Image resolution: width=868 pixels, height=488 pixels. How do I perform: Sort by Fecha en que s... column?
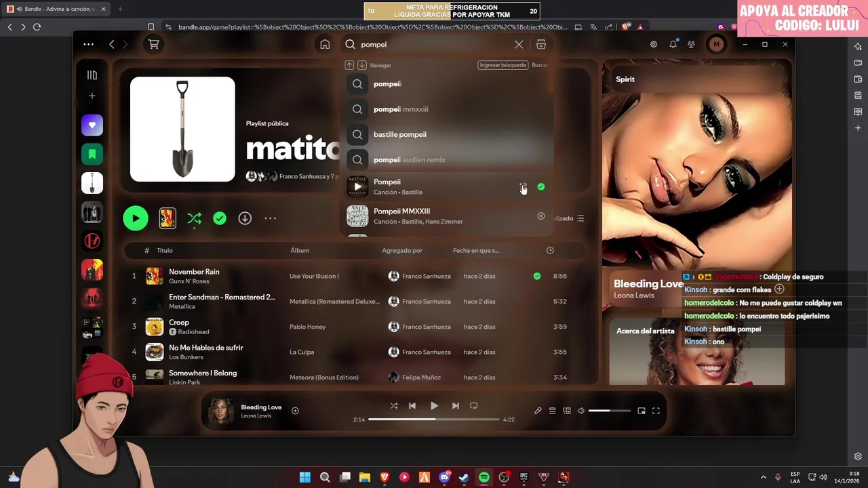pos(476,251)
